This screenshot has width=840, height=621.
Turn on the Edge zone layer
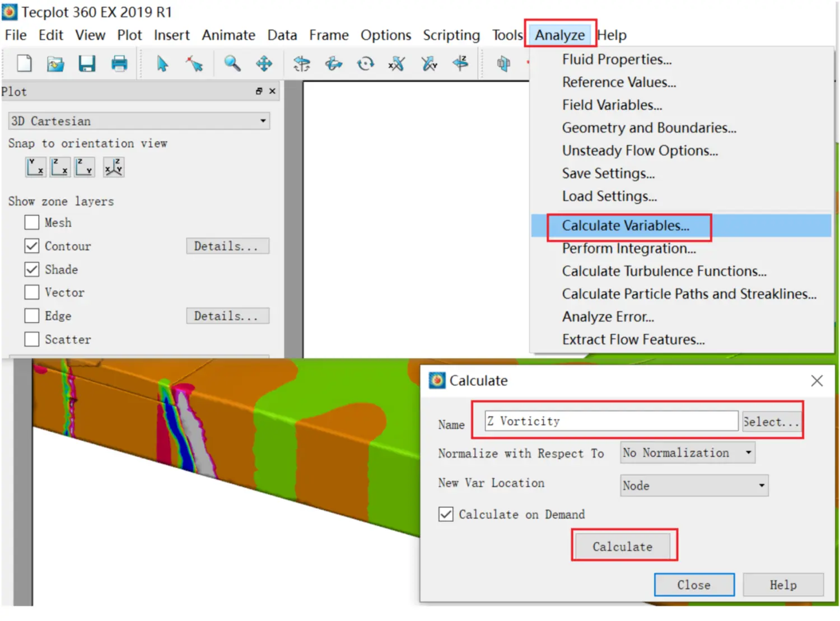[32, 316]
